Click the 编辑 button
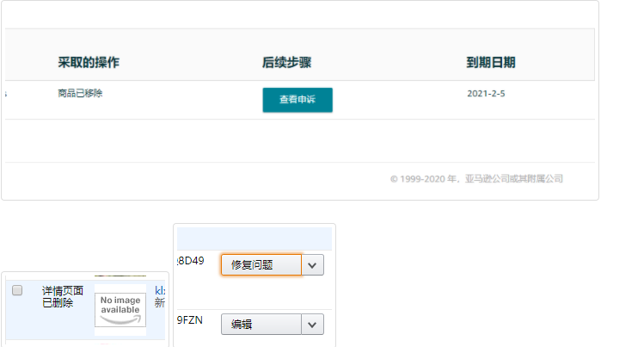Screen dimensions: 644x347 point(261,324)
